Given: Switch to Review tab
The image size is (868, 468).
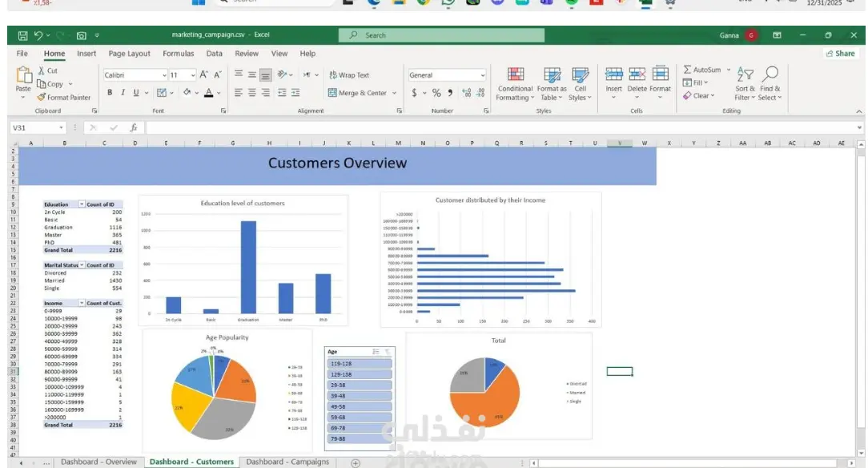Looking at the screenshot, I should pos(247,54).
